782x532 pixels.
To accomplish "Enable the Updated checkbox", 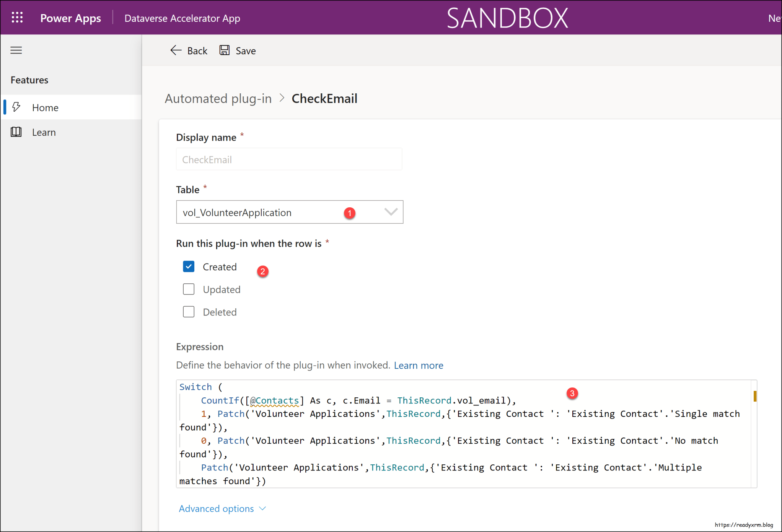I will (x=189, y=289).
